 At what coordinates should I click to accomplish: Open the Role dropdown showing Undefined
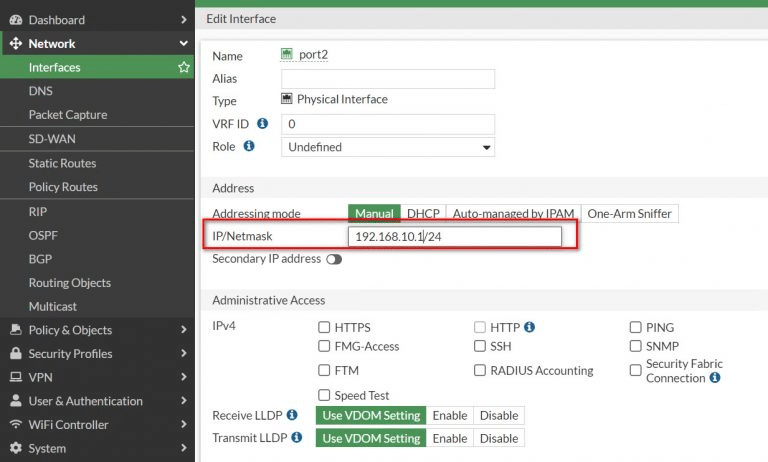point(387,147)
